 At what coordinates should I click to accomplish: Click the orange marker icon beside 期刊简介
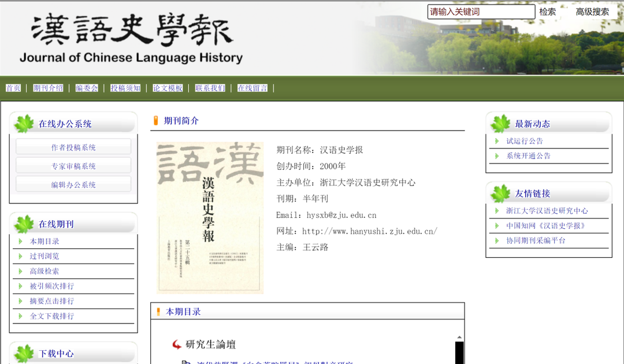point(155,121)
